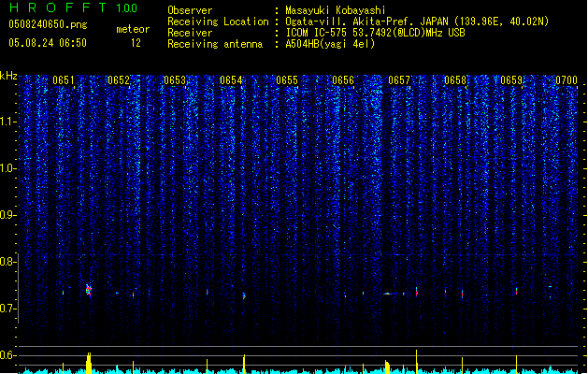Click the 0656 time marker
The image size is (588, 374).
343,80
